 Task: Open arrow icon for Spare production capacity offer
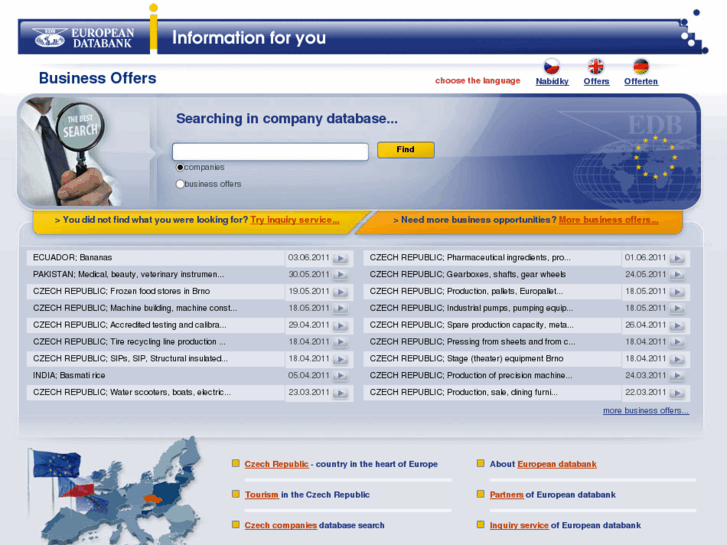pos(677,326)
